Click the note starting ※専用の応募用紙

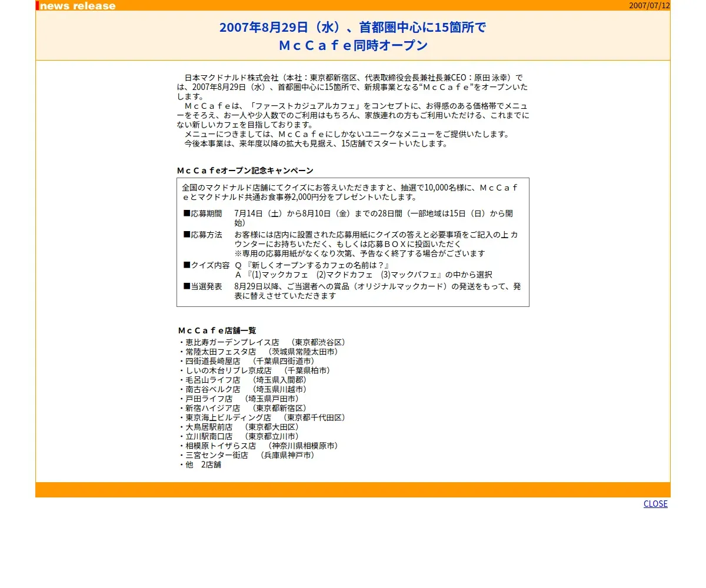click(x=360, y=253)
